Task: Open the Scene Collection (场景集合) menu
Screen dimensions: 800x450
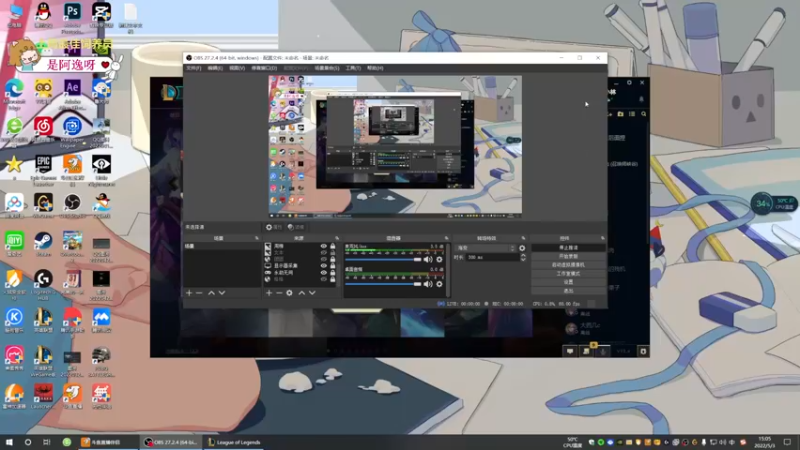Action: [x=327, y=68]
